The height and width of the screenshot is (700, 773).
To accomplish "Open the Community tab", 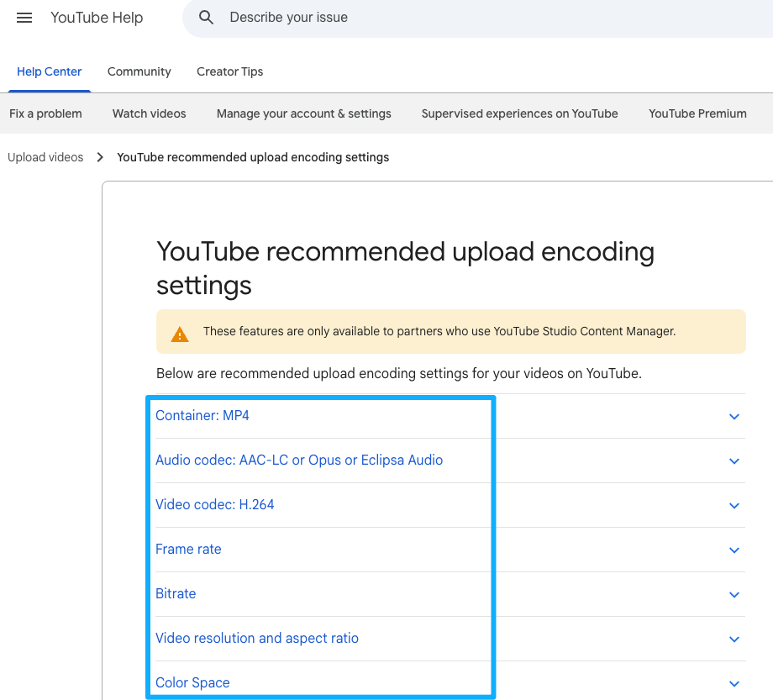I will 139,72.
